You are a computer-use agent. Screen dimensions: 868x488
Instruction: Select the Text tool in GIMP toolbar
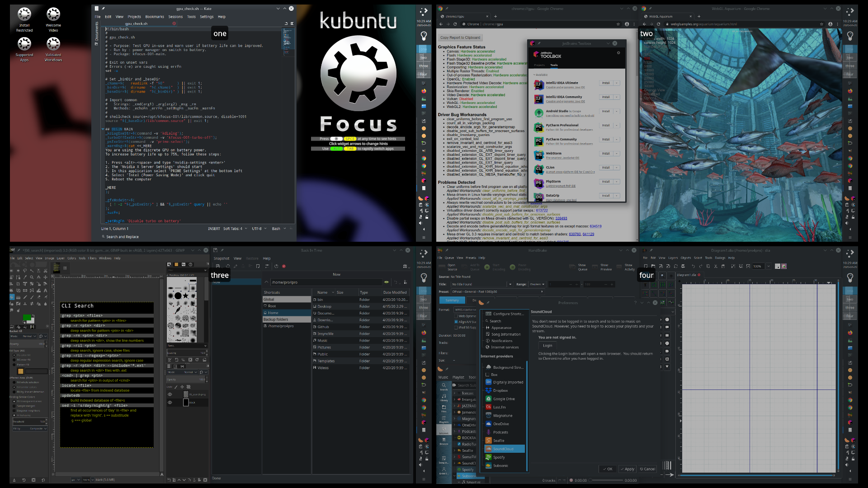46,290
